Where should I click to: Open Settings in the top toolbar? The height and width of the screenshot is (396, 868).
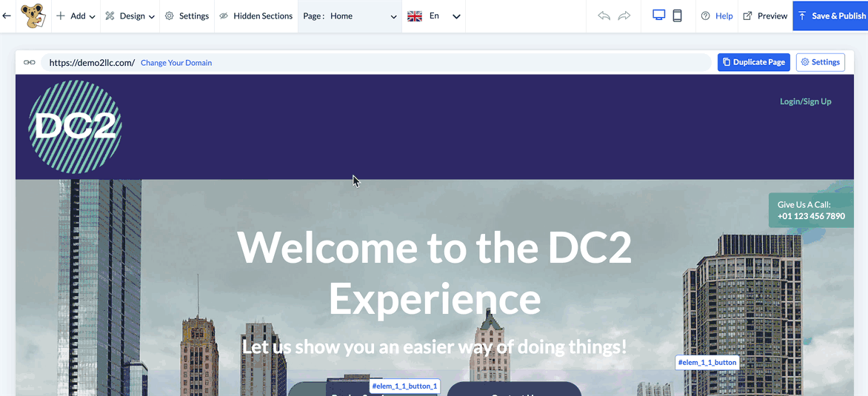point(187,16)
